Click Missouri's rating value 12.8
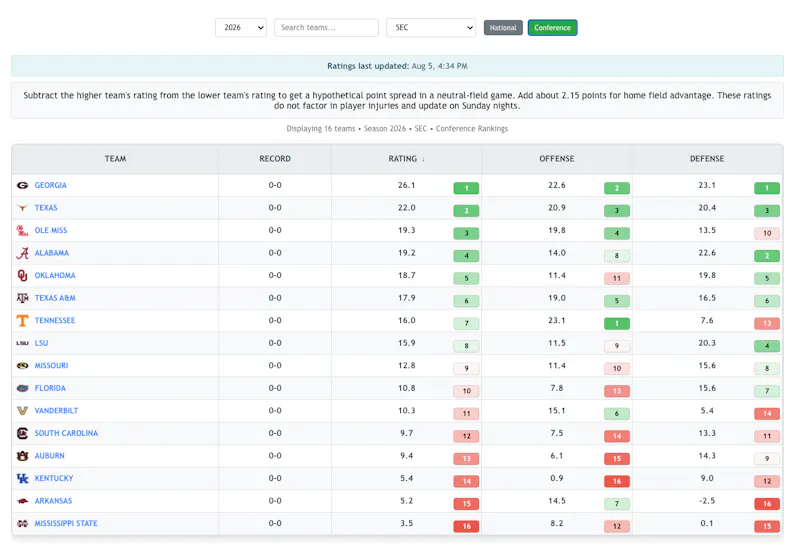 pos(407,366)
